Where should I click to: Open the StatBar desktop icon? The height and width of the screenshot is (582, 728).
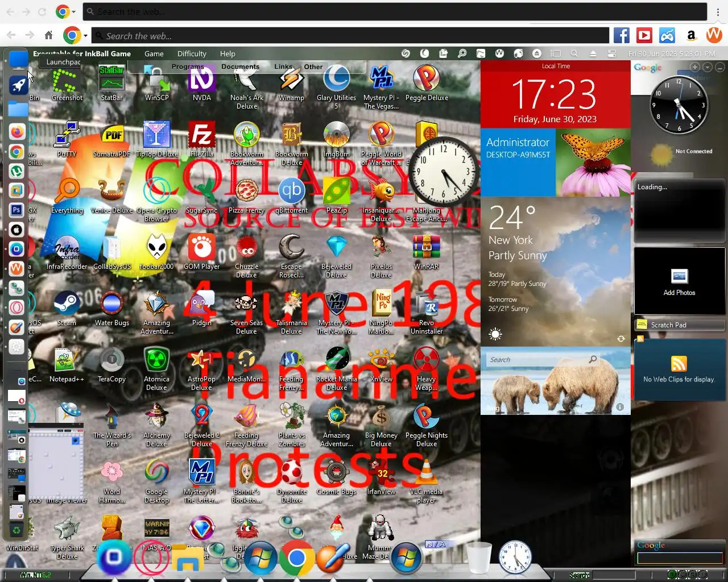tap(111, 83)
